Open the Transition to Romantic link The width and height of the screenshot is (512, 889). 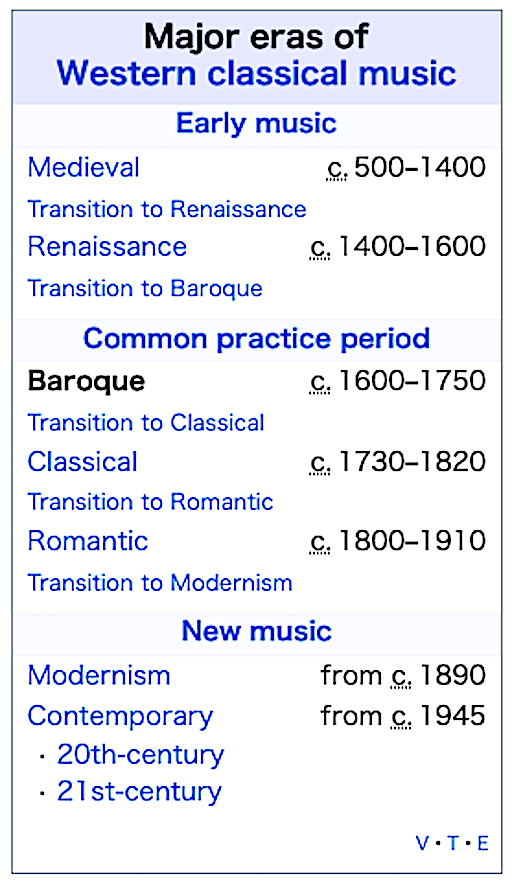(150, 502)
